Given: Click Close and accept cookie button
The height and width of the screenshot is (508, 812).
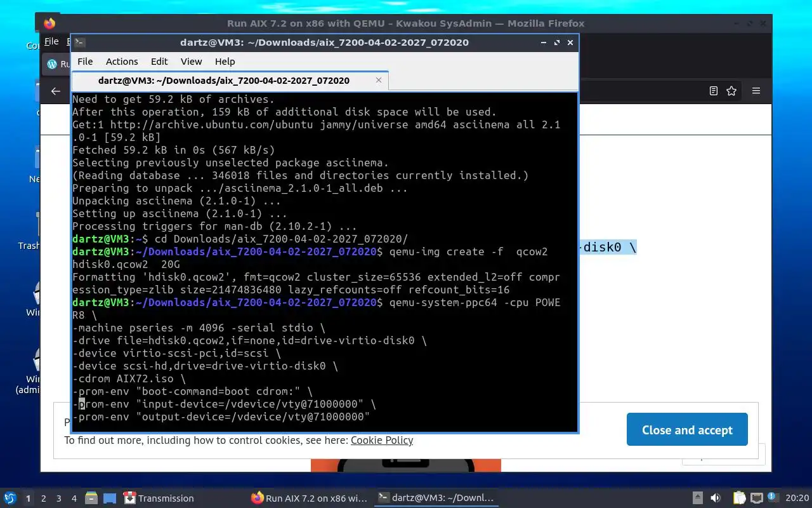Looking at the screenshot, I should point(687,430).
